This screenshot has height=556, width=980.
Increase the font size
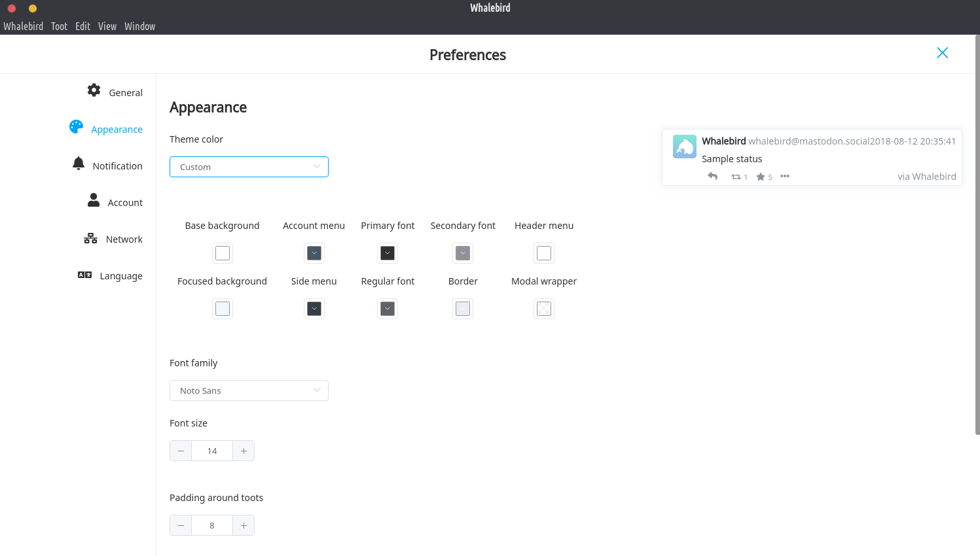tap(244, 451)
